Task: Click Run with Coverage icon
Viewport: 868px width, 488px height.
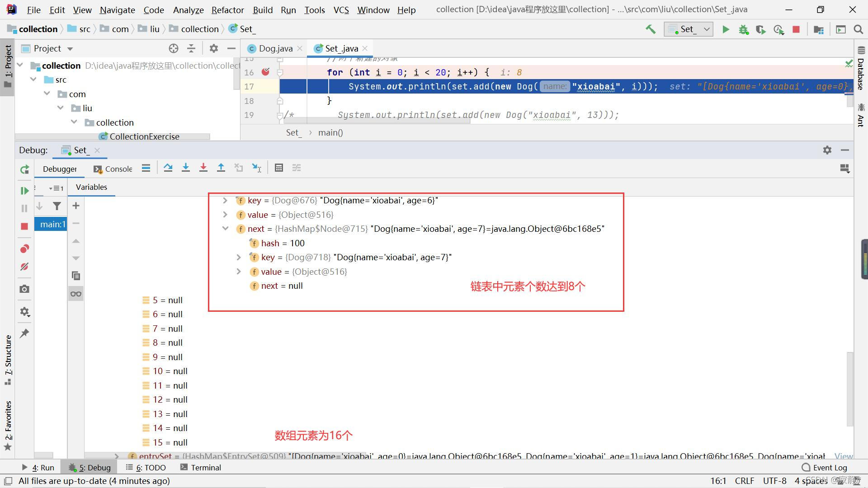Action: 761,29
